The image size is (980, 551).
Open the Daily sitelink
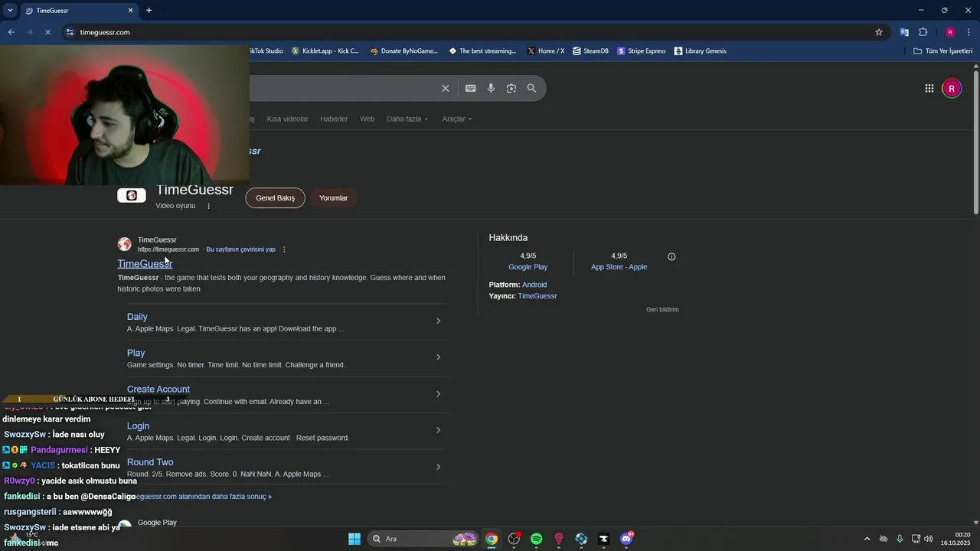click(137, 317)
